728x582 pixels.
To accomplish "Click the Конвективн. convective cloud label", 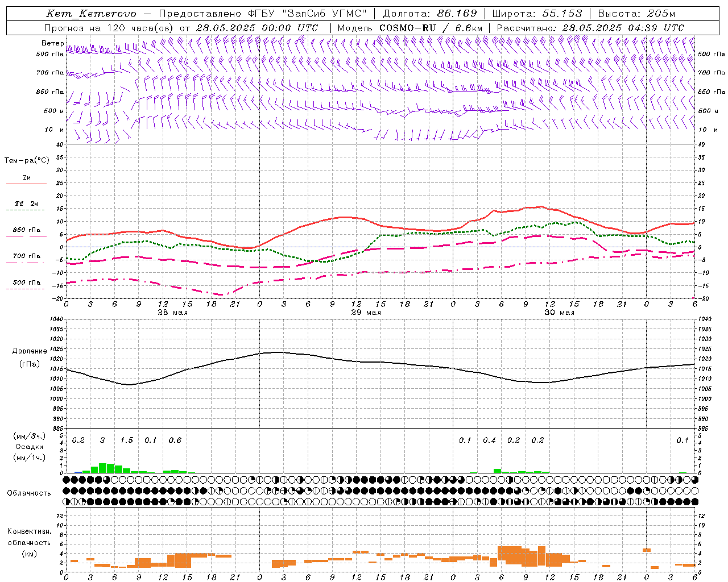I will pyautogui.click(x=29, y=531).
